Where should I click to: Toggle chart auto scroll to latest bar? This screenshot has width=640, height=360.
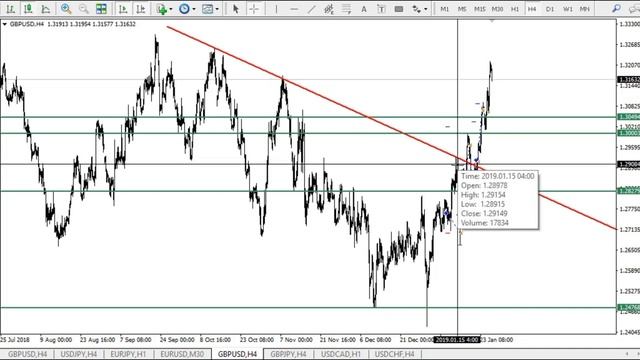pos(123,9)
